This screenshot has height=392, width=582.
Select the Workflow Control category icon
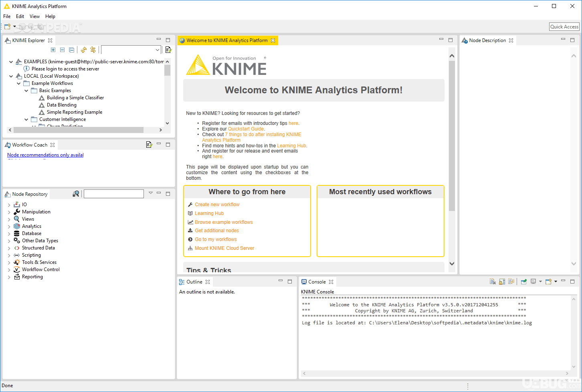pyautogui.click(x=17, y=269)
